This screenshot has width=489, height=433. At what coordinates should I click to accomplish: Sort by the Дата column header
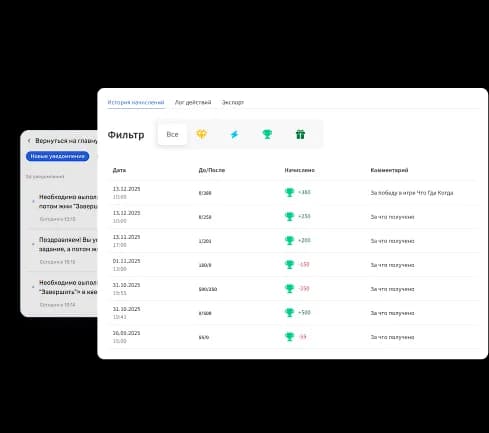point(119,170)
